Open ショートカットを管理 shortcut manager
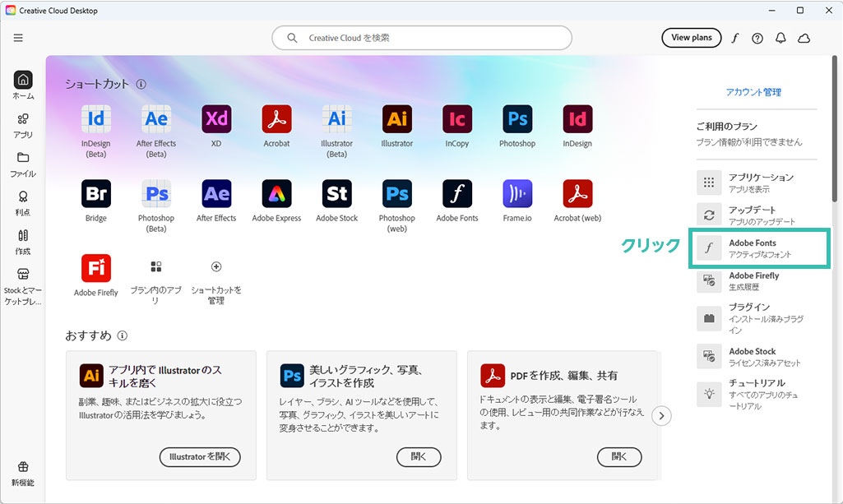 click(216, 281)
